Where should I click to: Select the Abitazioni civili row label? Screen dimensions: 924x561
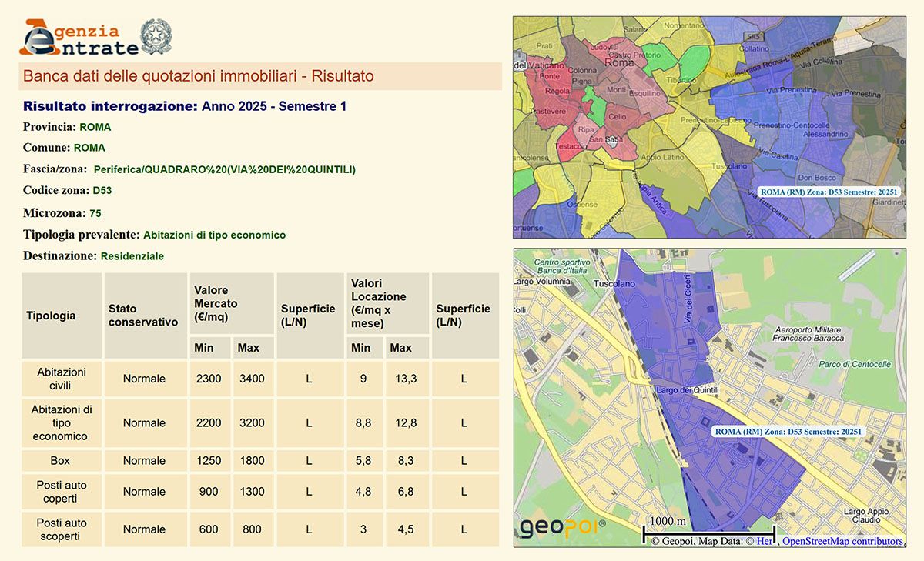tap(61, 378)
